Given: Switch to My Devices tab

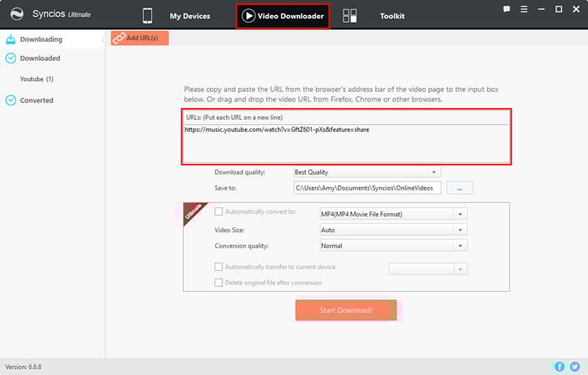Looking at the screenshot, I should point(190,16).
